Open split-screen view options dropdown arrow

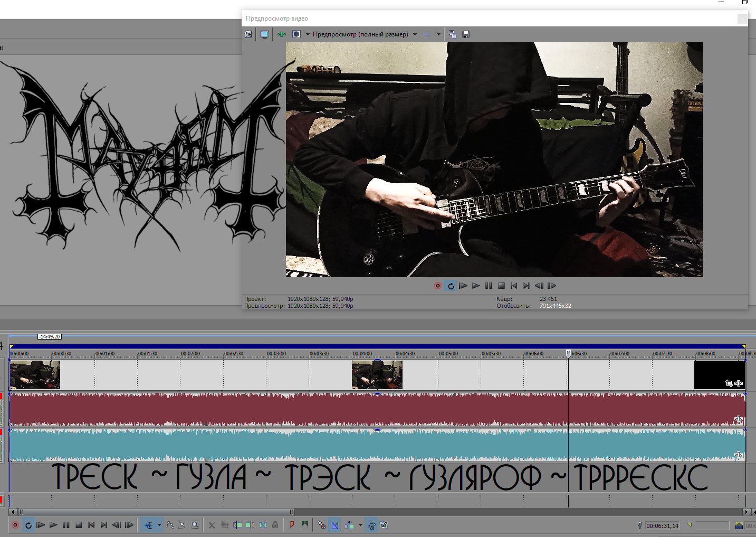(308, 34)
